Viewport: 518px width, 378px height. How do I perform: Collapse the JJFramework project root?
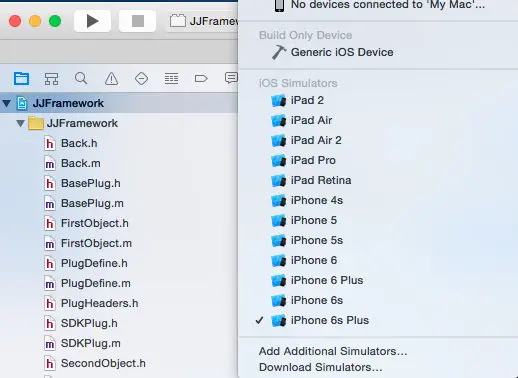(x=6, y=103)
